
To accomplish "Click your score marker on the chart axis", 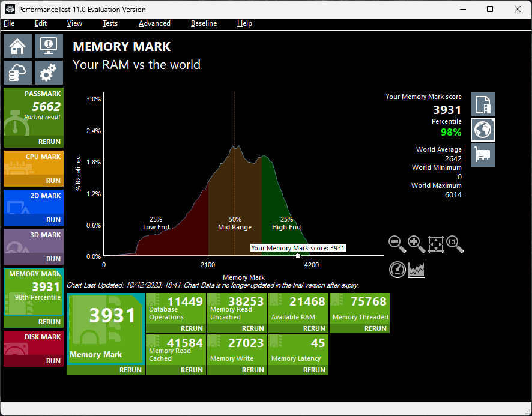I will click(x=297, y=255).
